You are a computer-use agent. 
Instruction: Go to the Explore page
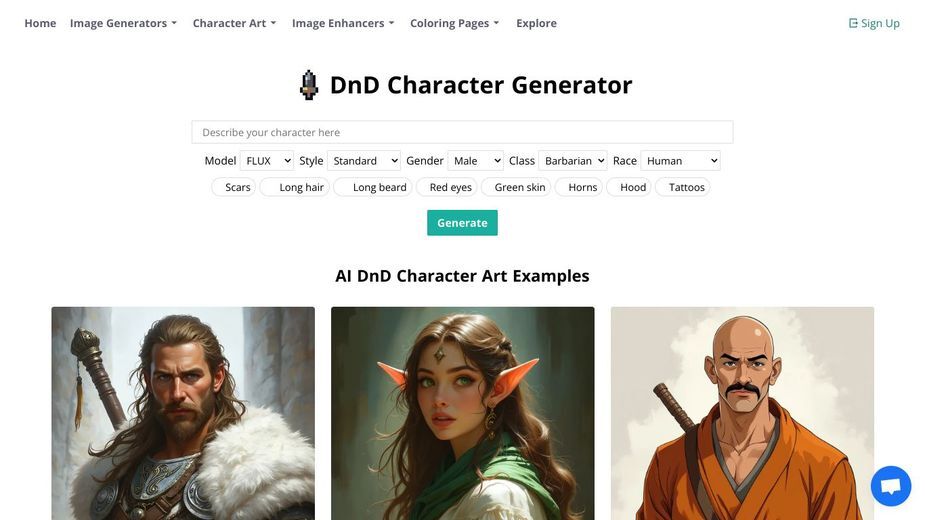(x=536, y=23)
